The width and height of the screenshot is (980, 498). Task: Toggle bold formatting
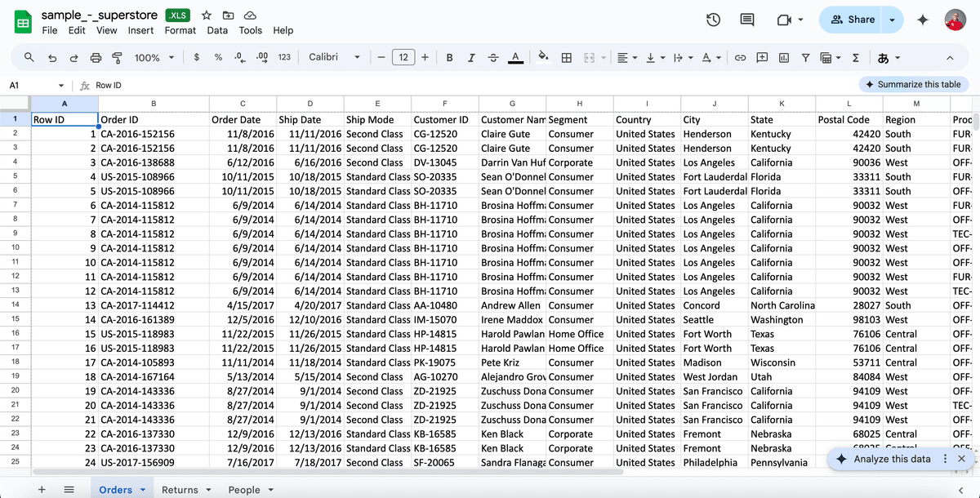click(449, 57)
